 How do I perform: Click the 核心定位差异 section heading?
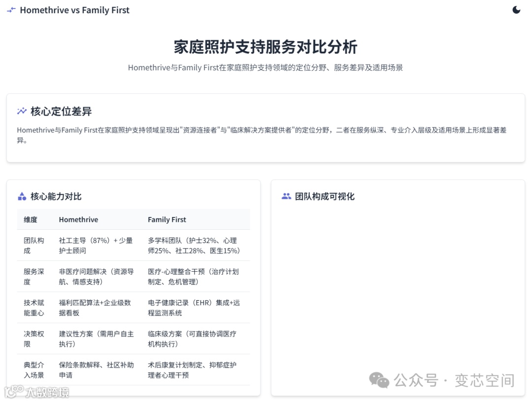[61, 111]
